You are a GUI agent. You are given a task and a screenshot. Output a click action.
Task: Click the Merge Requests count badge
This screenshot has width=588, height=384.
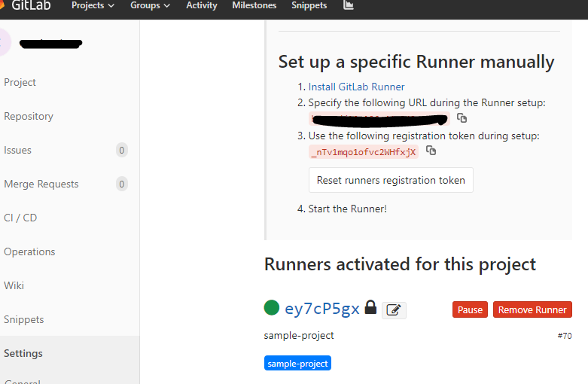point(121,184)
